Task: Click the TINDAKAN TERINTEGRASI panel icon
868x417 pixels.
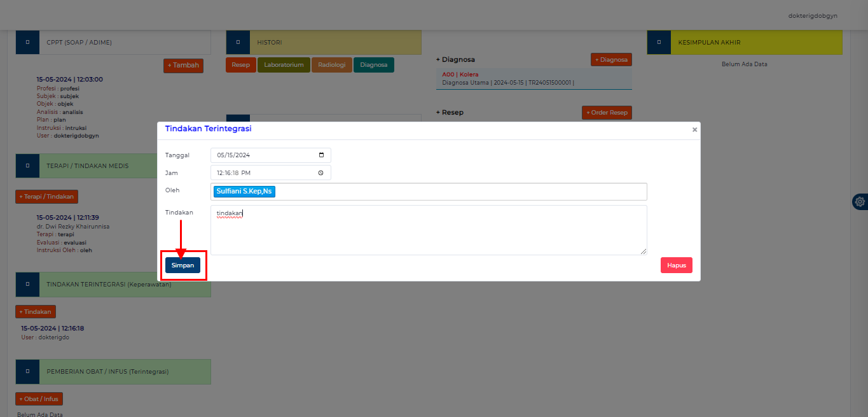Action: (x=27, y=285)
